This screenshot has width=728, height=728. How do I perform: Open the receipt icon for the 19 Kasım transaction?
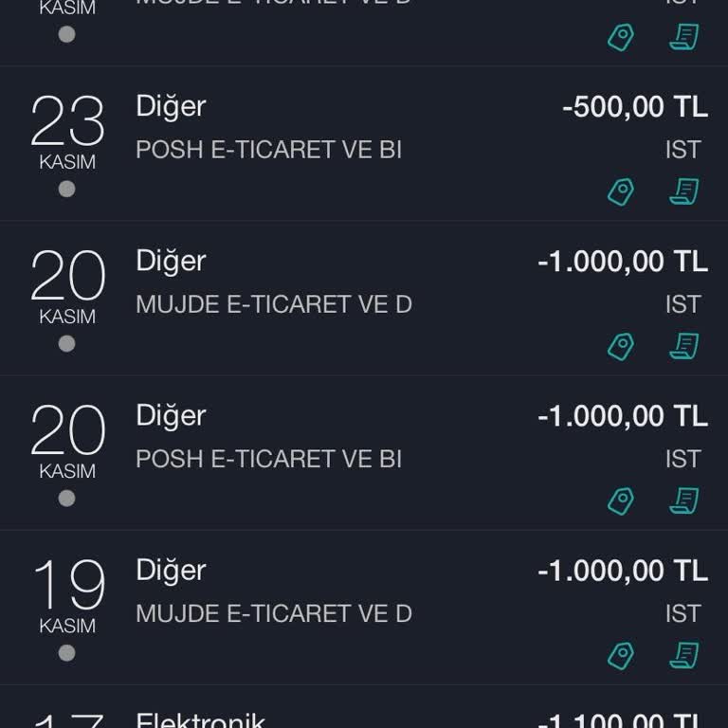[x=683, y=656]
